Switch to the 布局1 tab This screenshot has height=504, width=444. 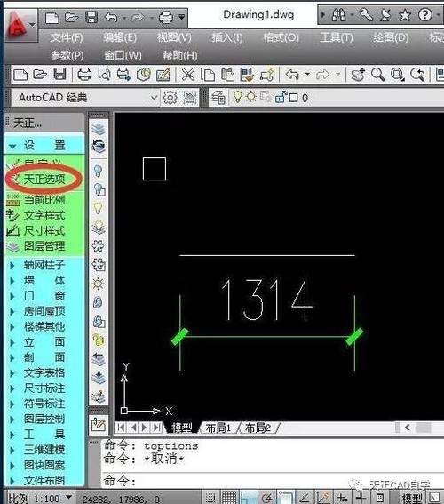tap(218, 428)
